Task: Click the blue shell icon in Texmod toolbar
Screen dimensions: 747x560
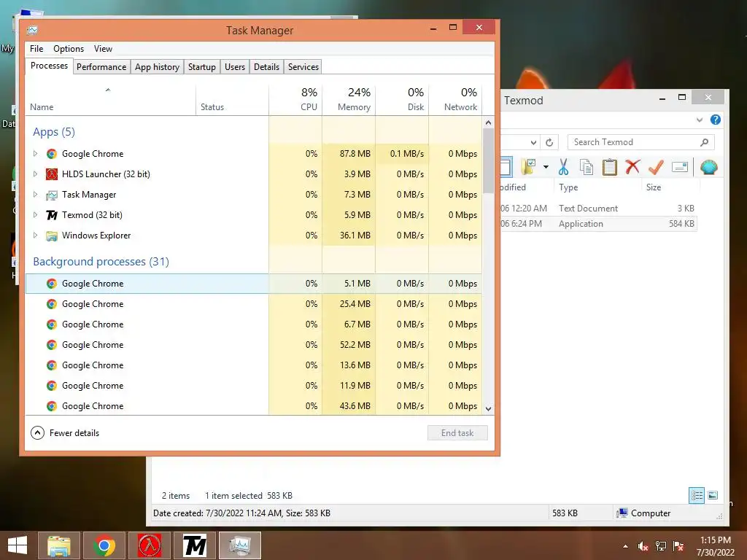Action: click(x=709, y=167)
